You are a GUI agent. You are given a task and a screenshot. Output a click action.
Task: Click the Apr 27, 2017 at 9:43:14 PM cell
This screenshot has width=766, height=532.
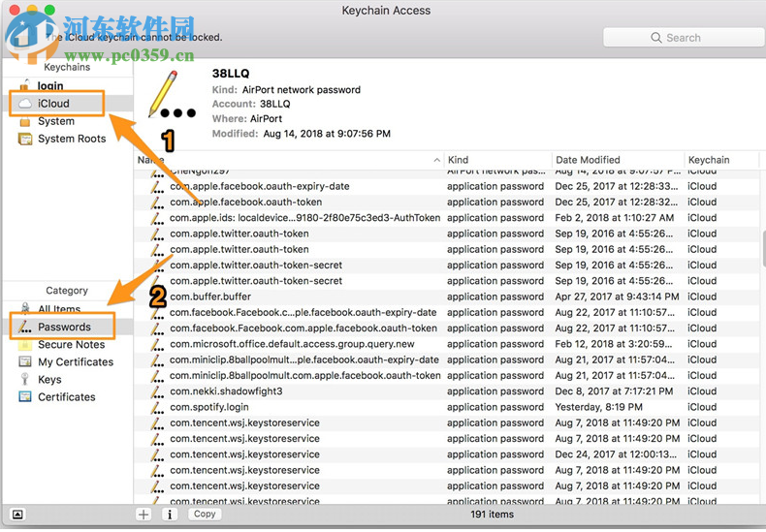click(x=617, y=297)
